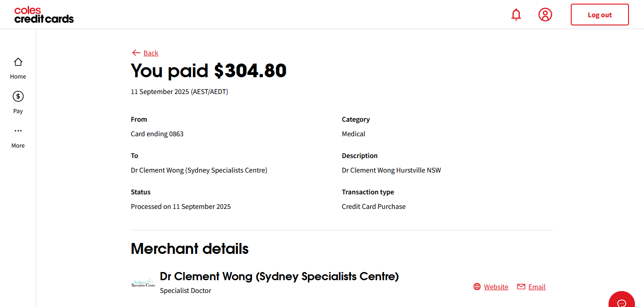
Task: Open the notifications bell
Action: click(x=516, y=15)
